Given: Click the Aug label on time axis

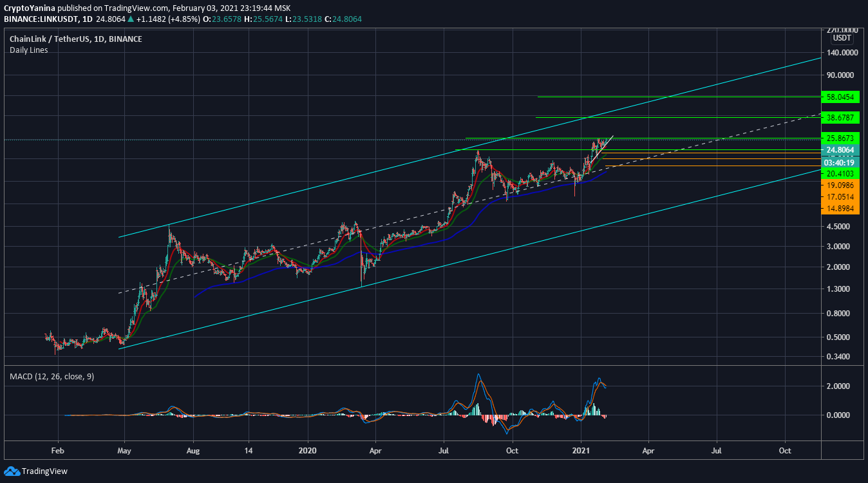Looking at the screenshot, I should [x=194, y=450].
